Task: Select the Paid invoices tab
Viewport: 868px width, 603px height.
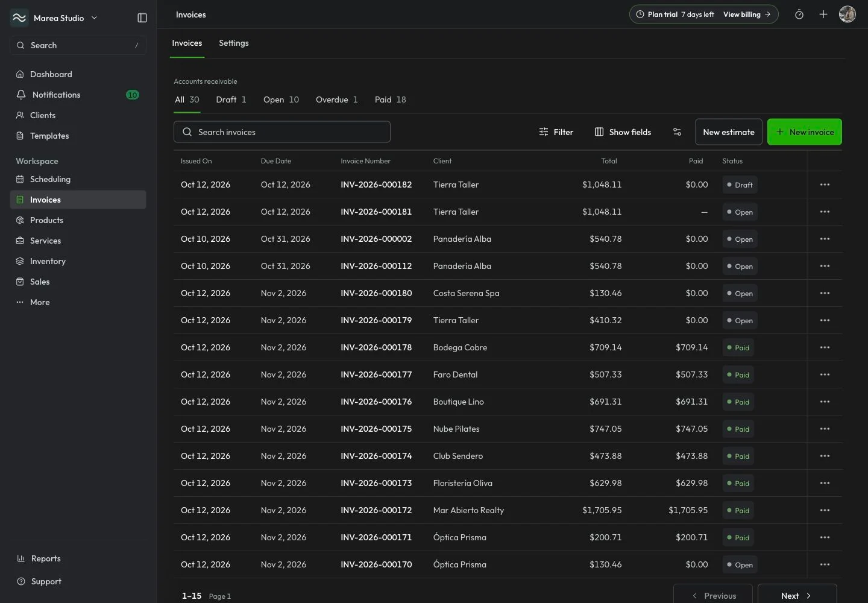Action: pos(390,100)
